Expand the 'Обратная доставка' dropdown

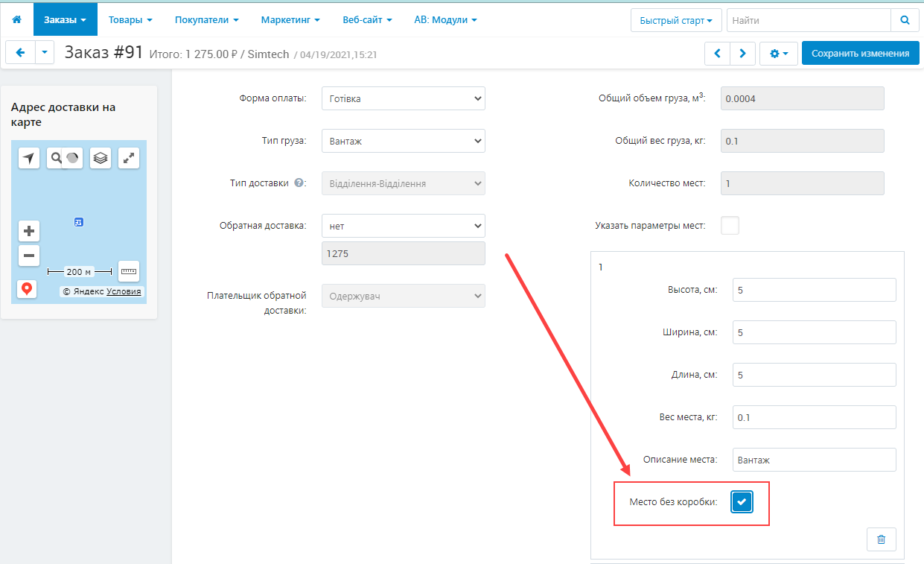tap(403, 226)
